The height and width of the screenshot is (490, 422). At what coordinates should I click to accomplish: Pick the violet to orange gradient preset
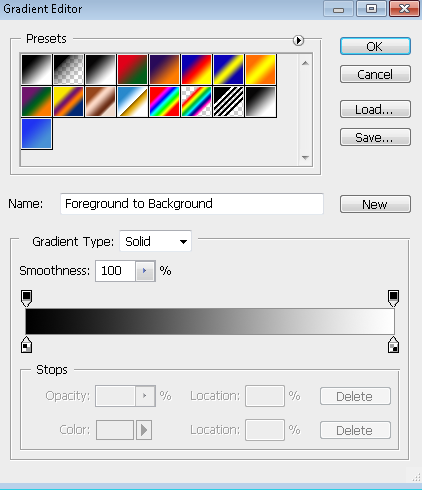164,69
